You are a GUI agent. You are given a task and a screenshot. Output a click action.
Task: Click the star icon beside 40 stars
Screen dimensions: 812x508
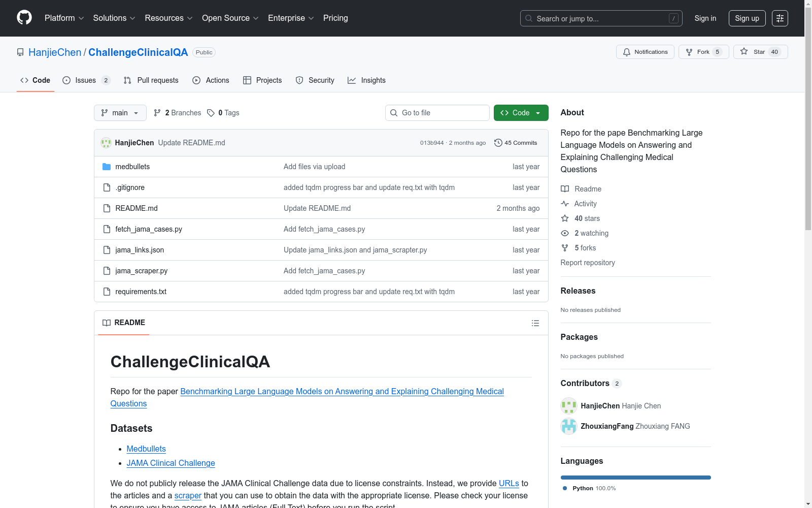point(565,218)
